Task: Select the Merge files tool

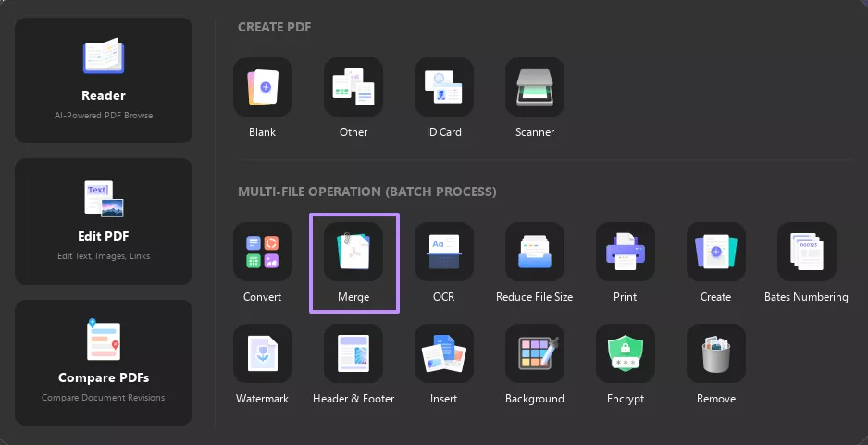Action: point(353,252)
